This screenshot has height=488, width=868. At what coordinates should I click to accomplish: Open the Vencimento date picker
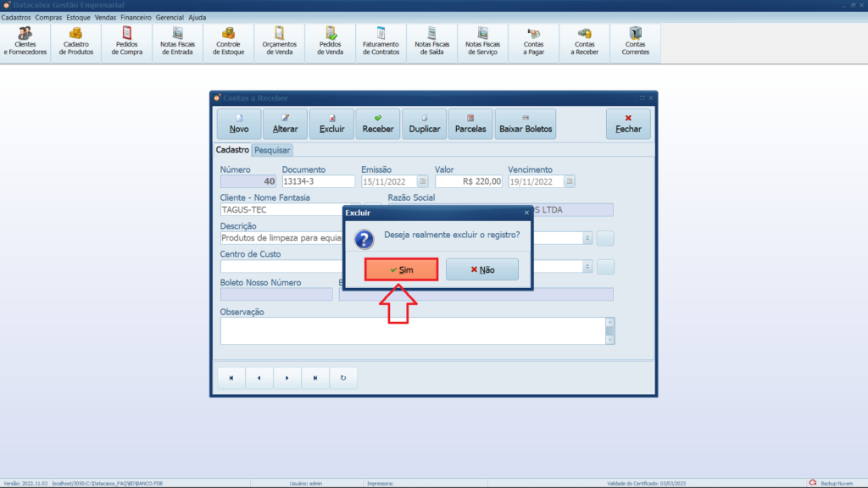(570, 181)
